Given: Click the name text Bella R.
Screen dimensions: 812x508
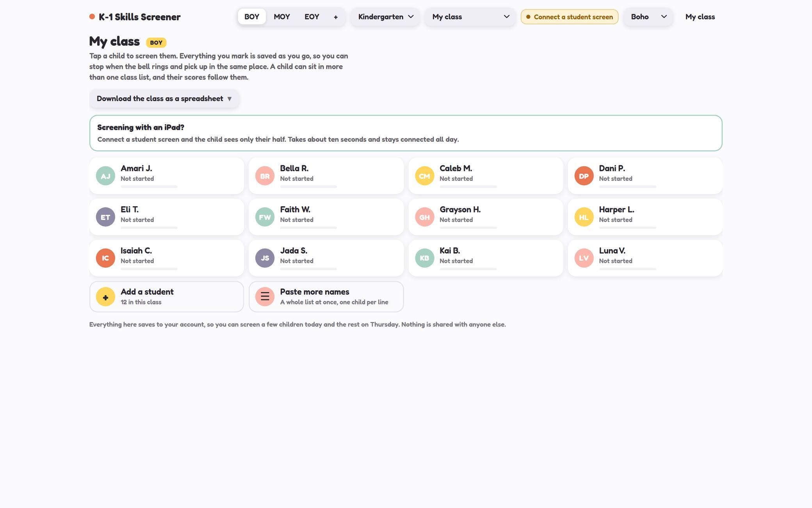Looking at the screenshot, I should (294, 168).
